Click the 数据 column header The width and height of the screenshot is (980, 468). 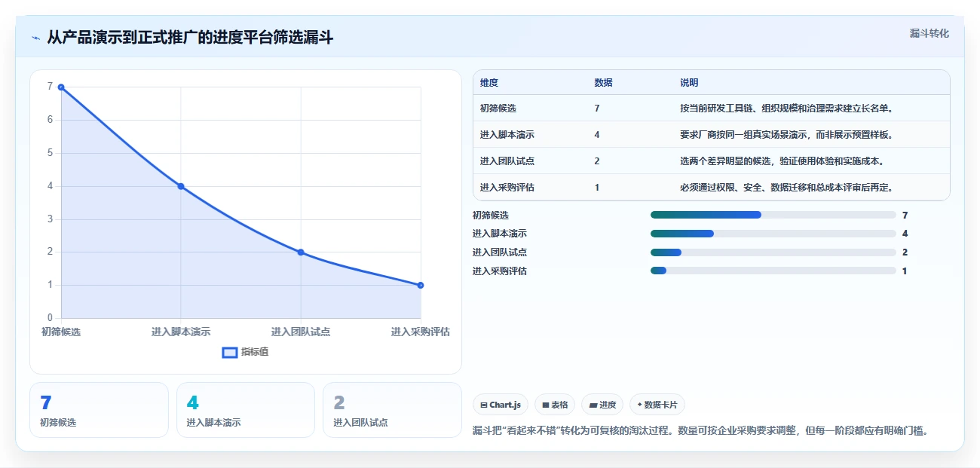click(603, 83)
